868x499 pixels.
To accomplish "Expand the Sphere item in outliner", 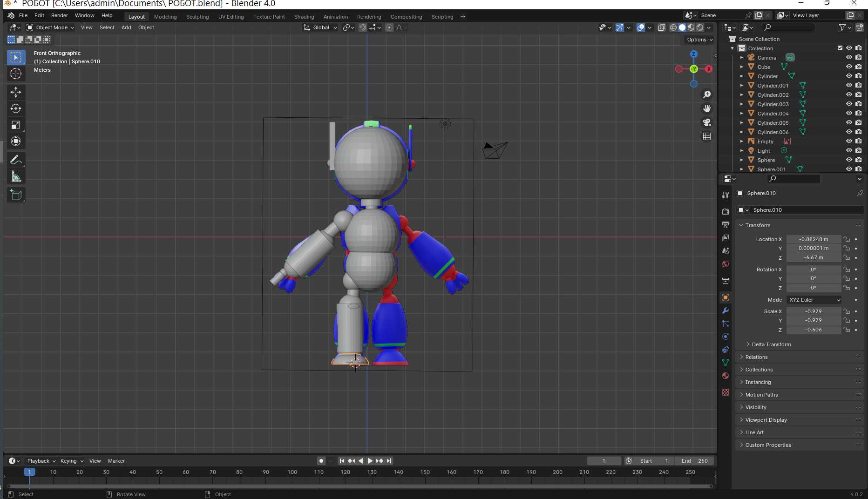I will point(742,160).
